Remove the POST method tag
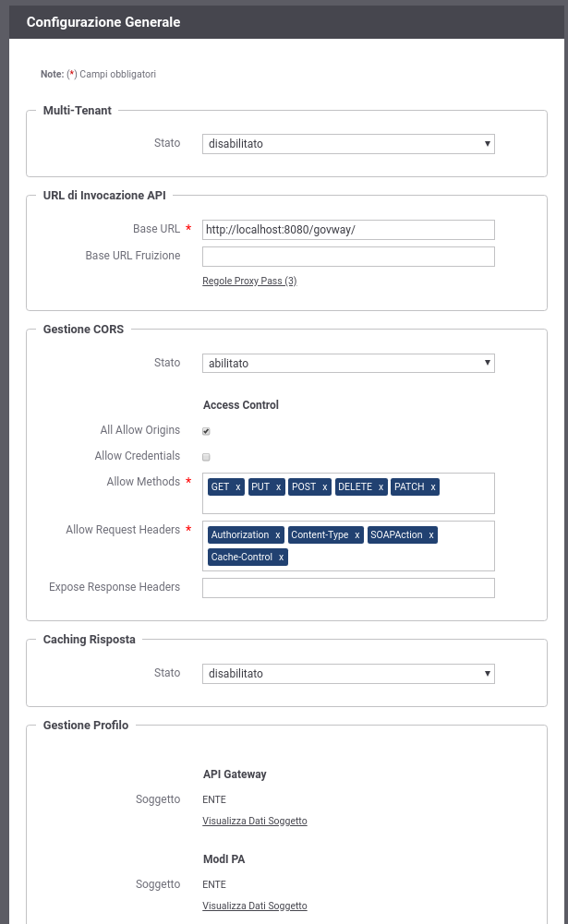The width and height of the screenshot is (568, 924). tap(324, 487)
